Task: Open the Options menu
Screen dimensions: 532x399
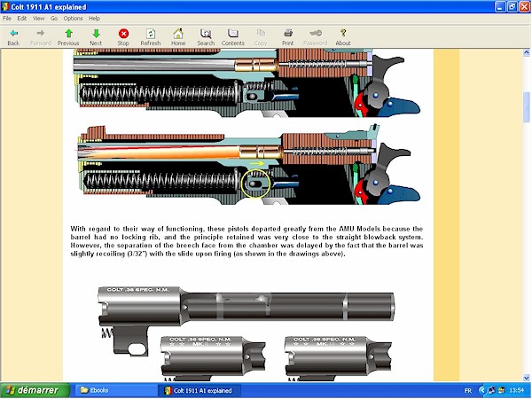Action: pyautogui.click(x=73, y=19)
